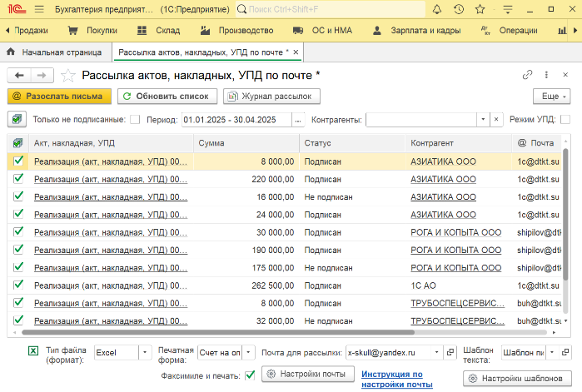The image size is (582, 392).
Task: Expand Контрагенты dropdown
Action: pyautogui.click(x=483, y=119)
